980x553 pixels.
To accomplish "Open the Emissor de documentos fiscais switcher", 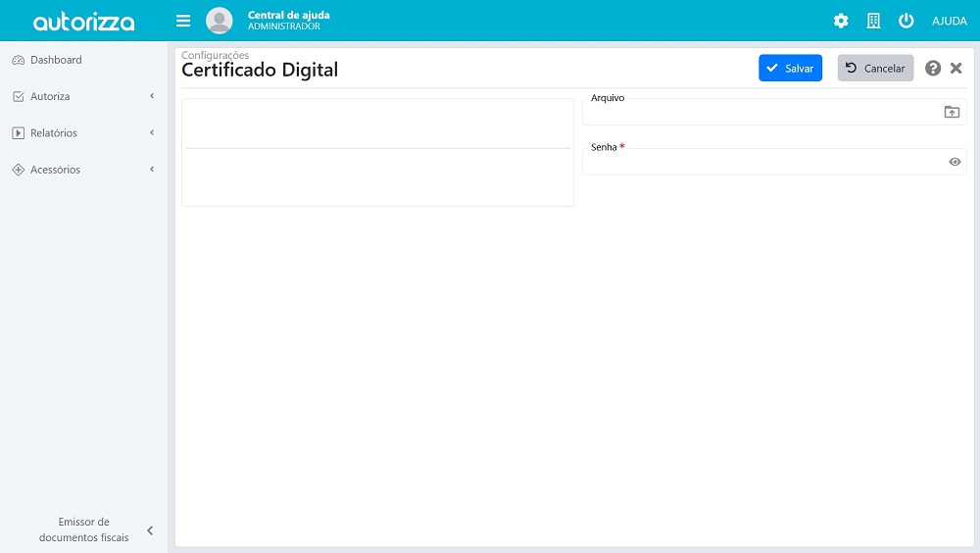I will [x=84, y=529].
